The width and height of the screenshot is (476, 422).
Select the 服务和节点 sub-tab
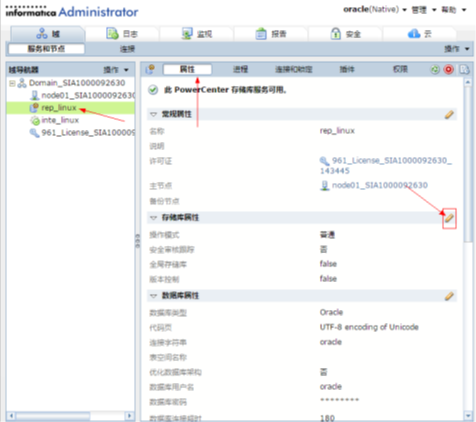[46, 49]
